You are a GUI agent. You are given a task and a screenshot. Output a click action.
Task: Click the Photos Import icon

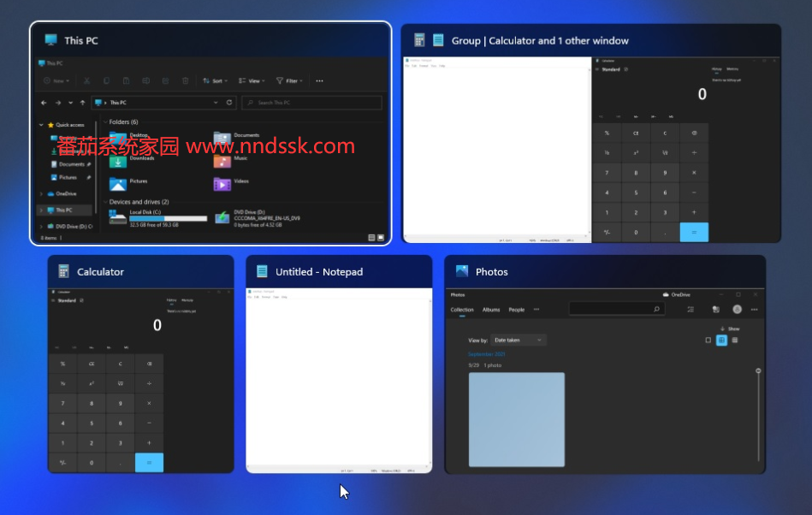pos(715,310)
